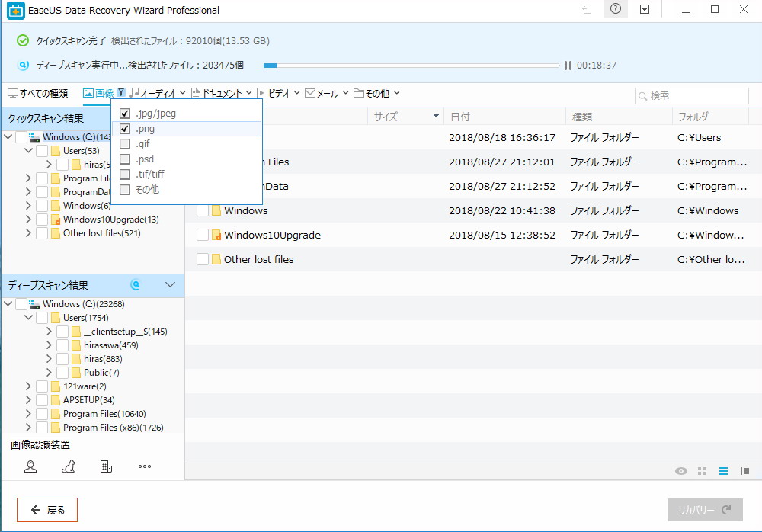Viewport: 762px width, 532px height.
Task: Sort by the 日付 column header
Action: (x=459, y=117)
